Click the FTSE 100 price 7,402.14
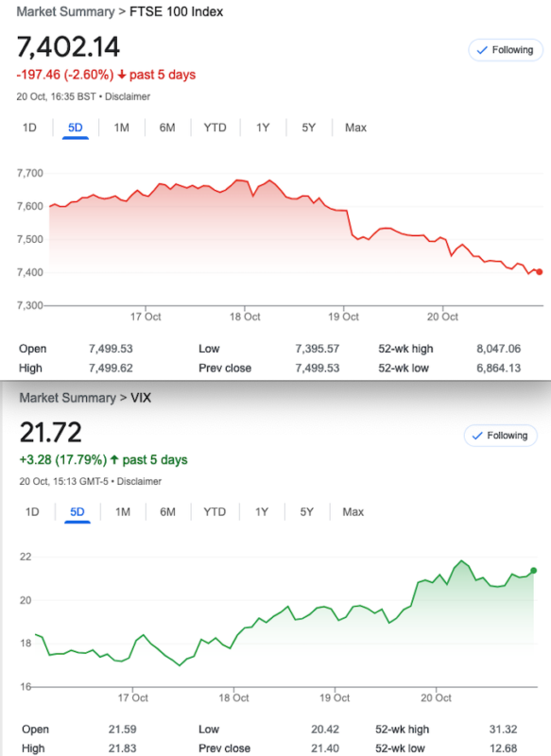Screen dimensions: 551x756 click(x=68, y=46)
